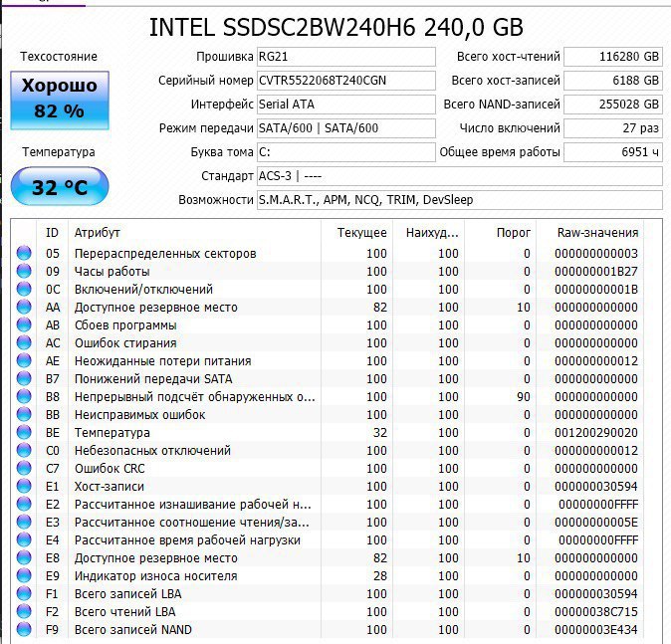
Task: Click the Интерфейс field showing Serial ATA
Action: click(x=345, y=105)
